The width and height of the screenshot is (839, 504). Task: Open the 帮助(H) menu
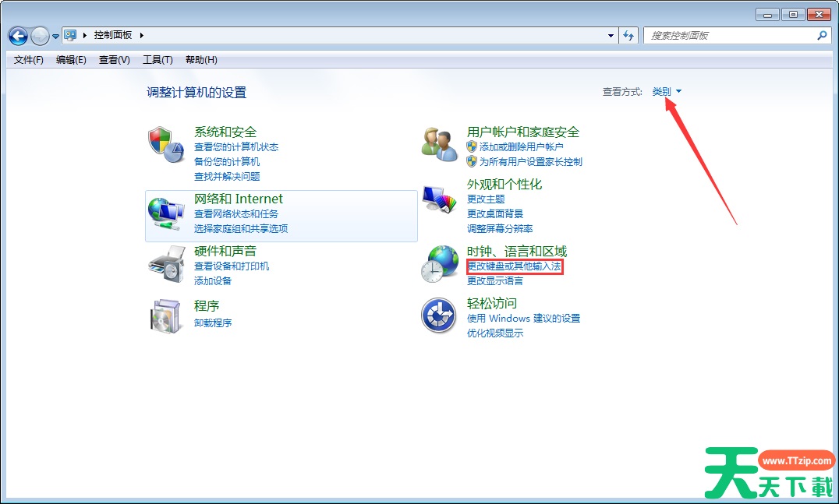201,60
